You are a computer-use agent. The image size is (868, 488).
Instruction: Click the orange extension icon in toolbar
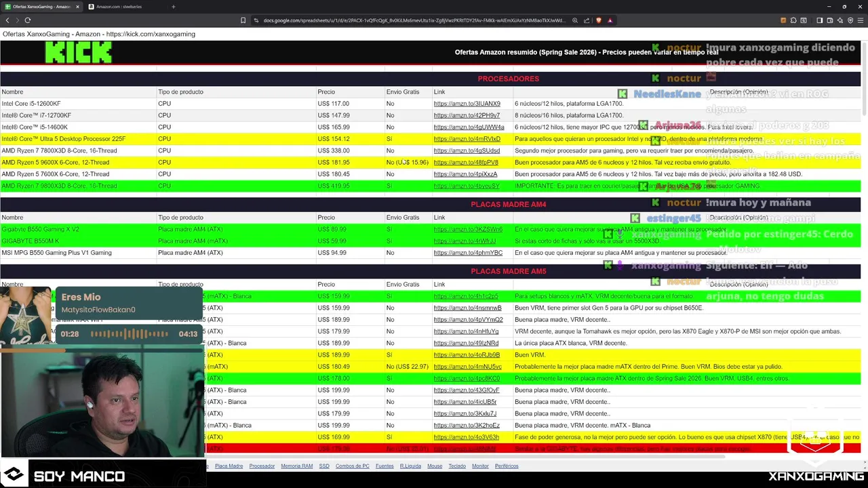[783, 20]
